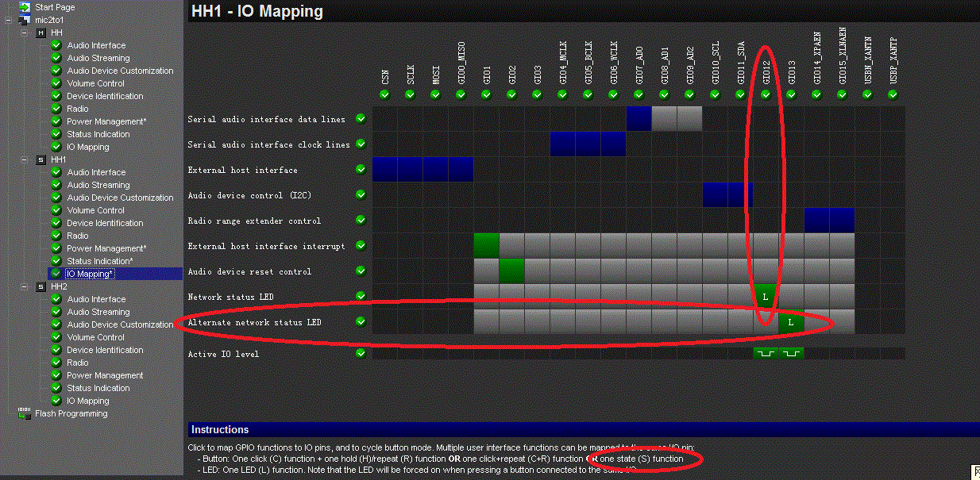Click check icon for Audio device control (I2C)
Viewport: 980px width, 480px height.
click(361, 195)
